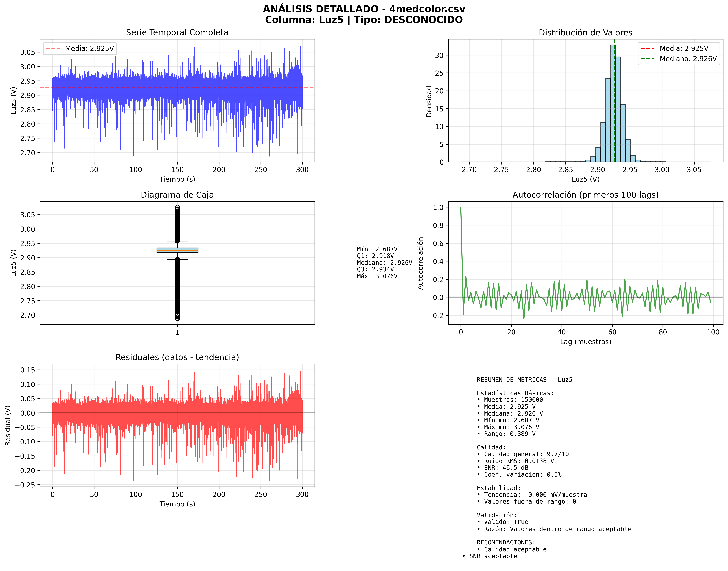Click the autocorrelation peak at lag 0
This screenshot has height=571, width=728.
[461, 208]
